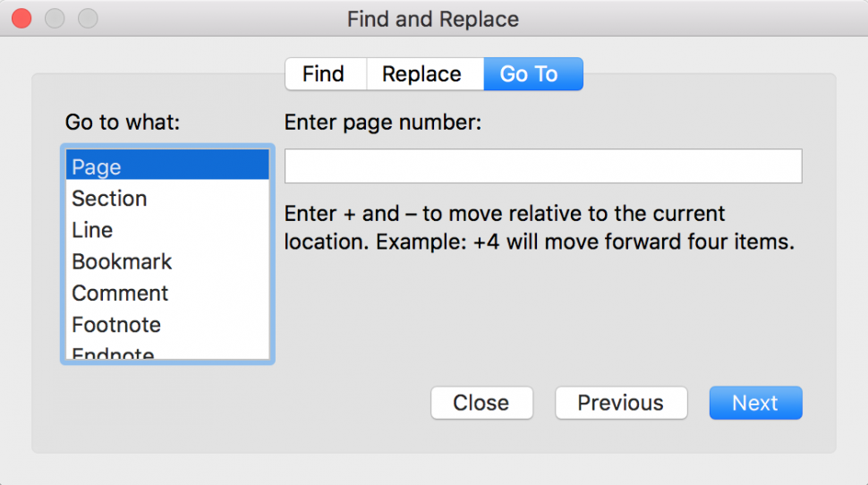Choose Section in the list
Image resolution: width=868 pixels, height=485 pixels.
click(x=167, y=199)
